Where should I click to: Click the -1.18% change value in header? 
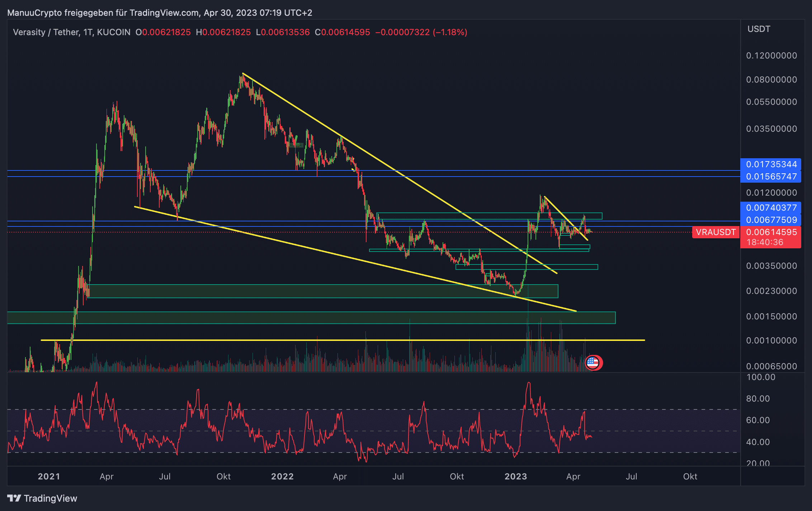[x=450, y=32]
